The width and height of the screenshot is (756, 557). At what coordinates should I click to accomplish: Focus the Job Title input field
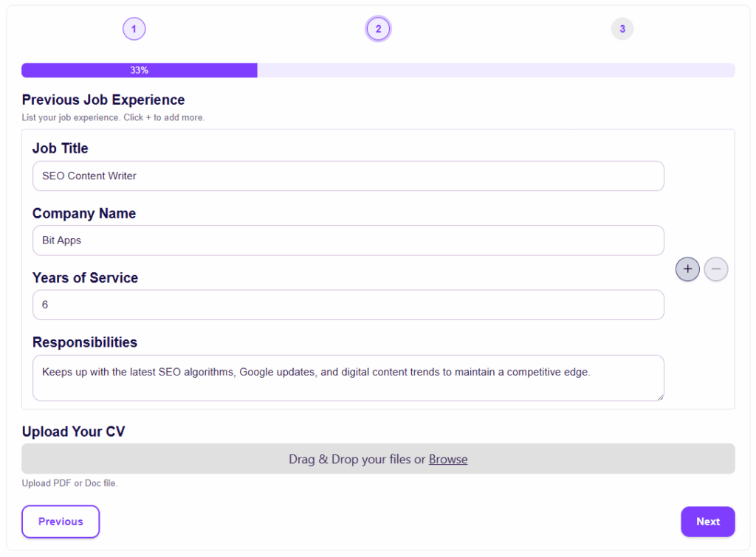pyautogui.click(x=348, y=176)
